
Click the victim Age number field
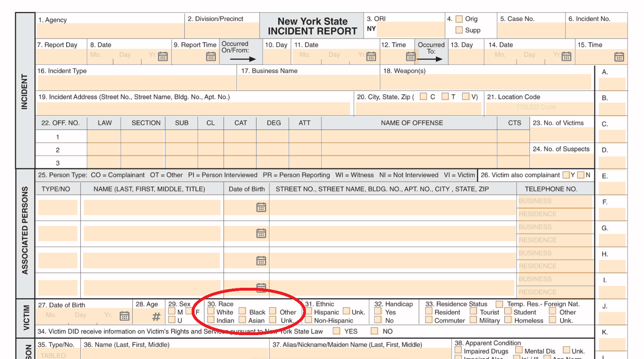149,316
